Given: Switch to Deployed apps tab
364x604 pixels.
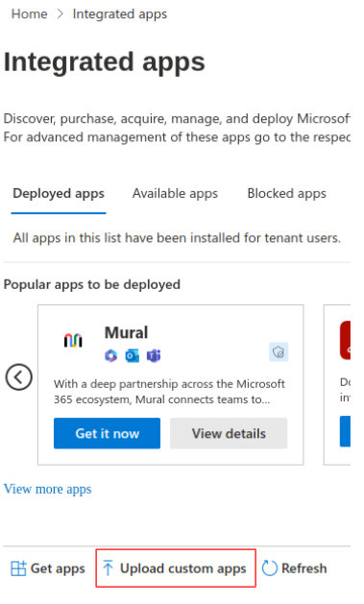Looking at the screenshot, I should coord(59,193).
